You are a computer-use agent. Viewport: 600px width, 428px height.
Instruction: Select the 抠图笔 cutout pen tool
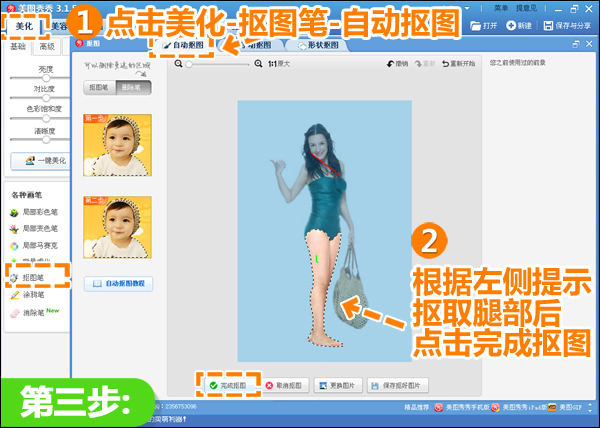34,278
